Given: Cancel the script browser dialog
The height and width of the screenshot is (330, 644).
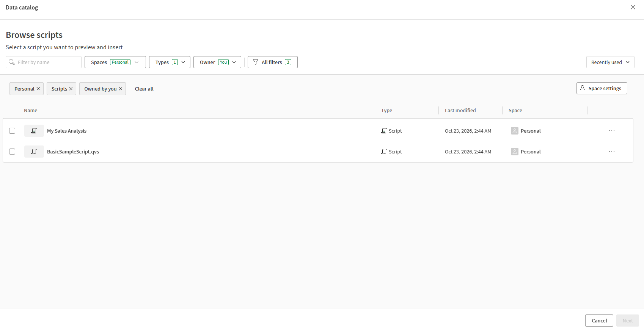Looking at the screenshot, I should tap(599, 321).
